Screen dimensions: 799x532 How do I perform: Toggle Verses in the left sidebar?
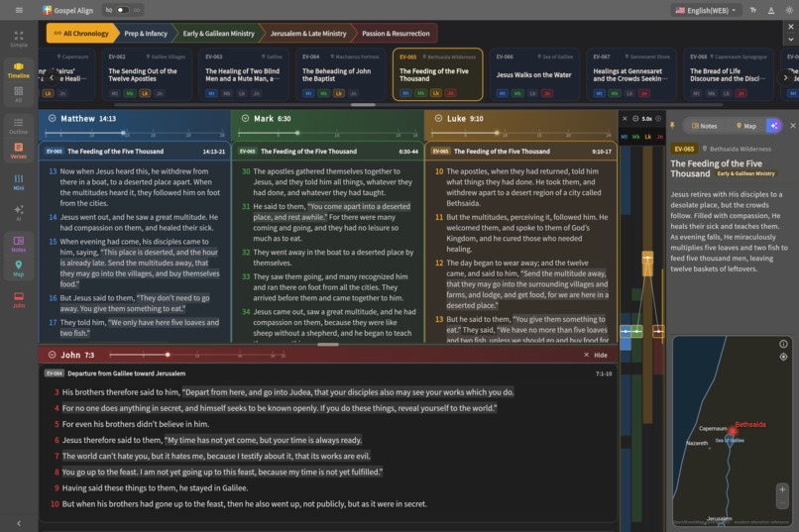pyautogui.click(x=19, y=151)
